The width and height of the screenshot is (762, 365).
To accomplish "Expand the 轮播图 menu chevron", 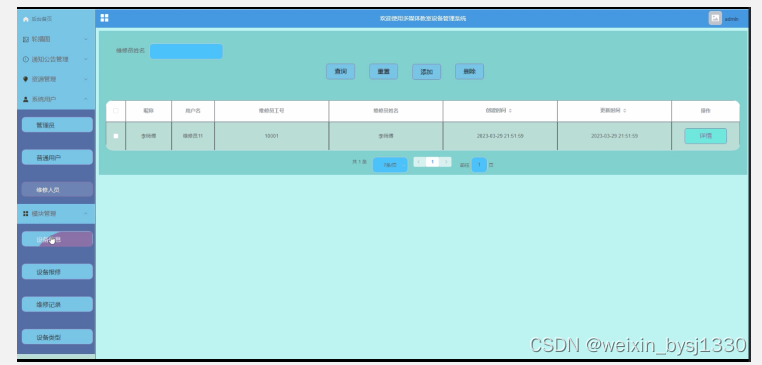I will pos(86,39).
